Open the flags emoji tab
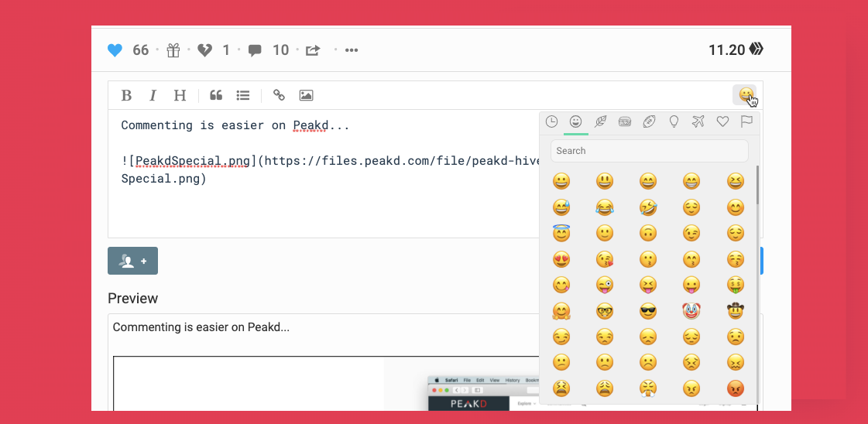 point(746,121)
